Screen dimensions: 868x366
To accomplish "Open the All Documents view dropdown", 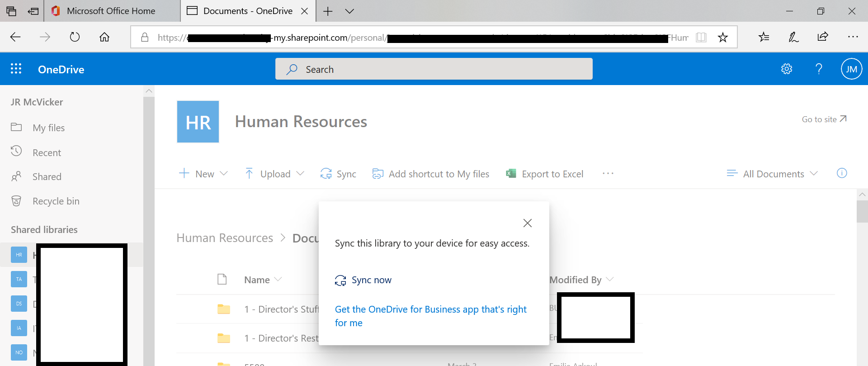I will pyautogui.click(x=772, y=174).
